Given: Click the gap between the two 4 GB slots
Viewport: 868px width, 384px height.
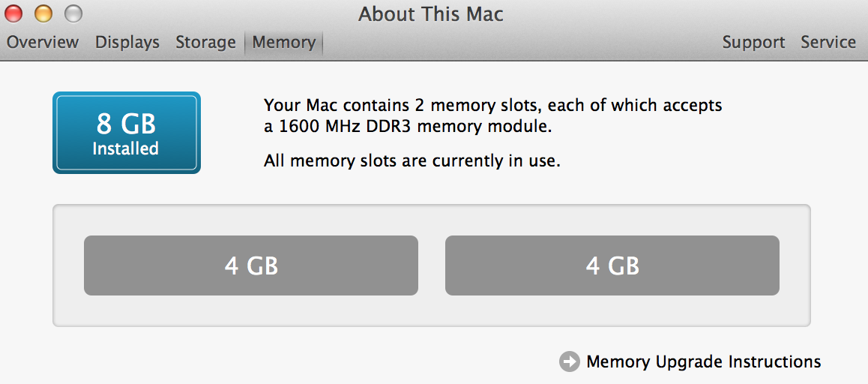Looking at the screenshot, I should [432, 265].
